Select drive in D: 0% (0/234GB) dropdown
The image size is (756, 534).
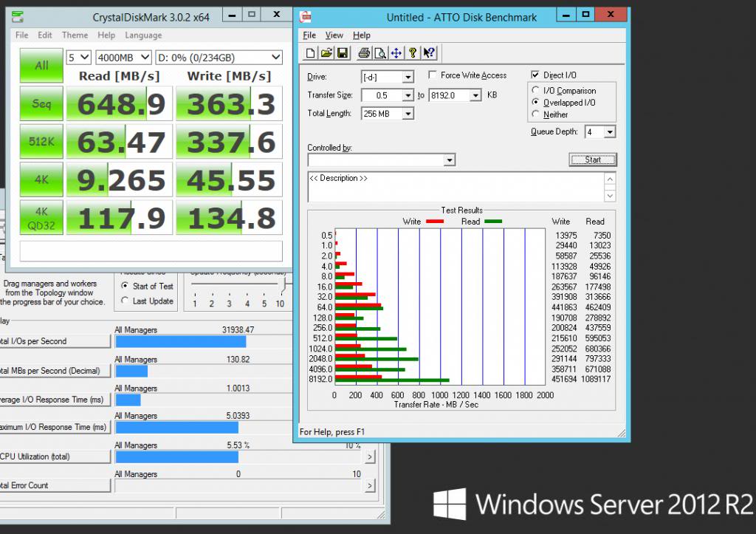point(219,58)
